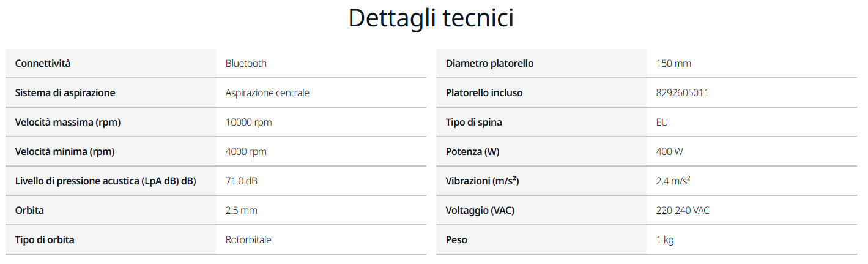
Task: Click the Velocità minima (rpm) label
Action: [x=65, y=152]
